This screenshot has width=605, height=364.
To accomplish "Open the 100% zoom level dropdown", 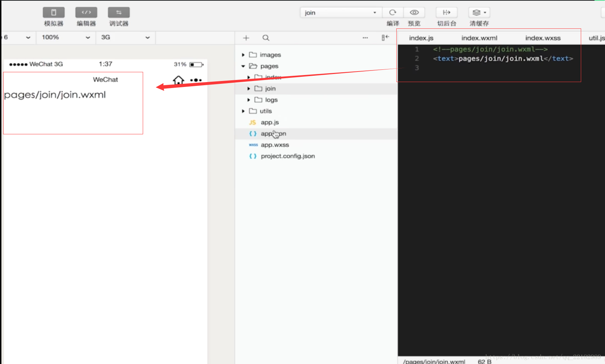I will point(66,37).
